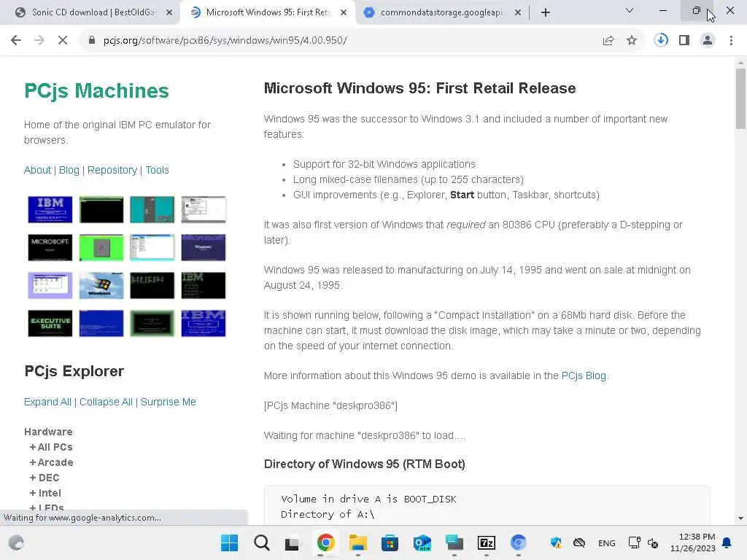Open the Windows 95 clouds logo thumbnail

[101, 286]
